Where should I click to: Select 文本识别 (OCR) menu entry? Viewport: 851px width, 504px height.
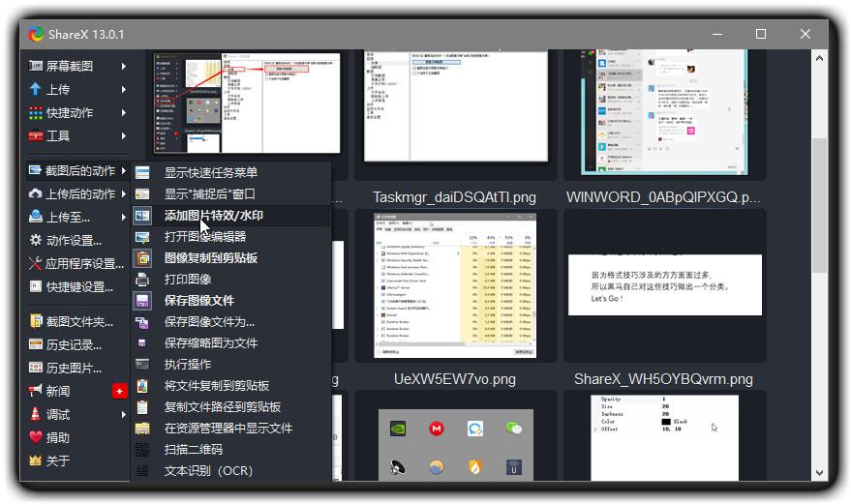tap(230, 470)
